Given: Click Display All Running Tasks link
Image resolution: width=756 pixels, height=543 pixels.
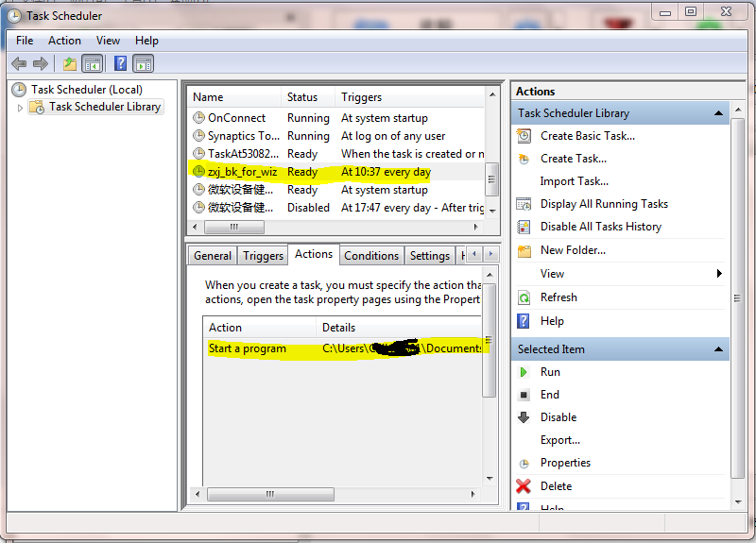Looking at the screenshot, I should 604,204.
